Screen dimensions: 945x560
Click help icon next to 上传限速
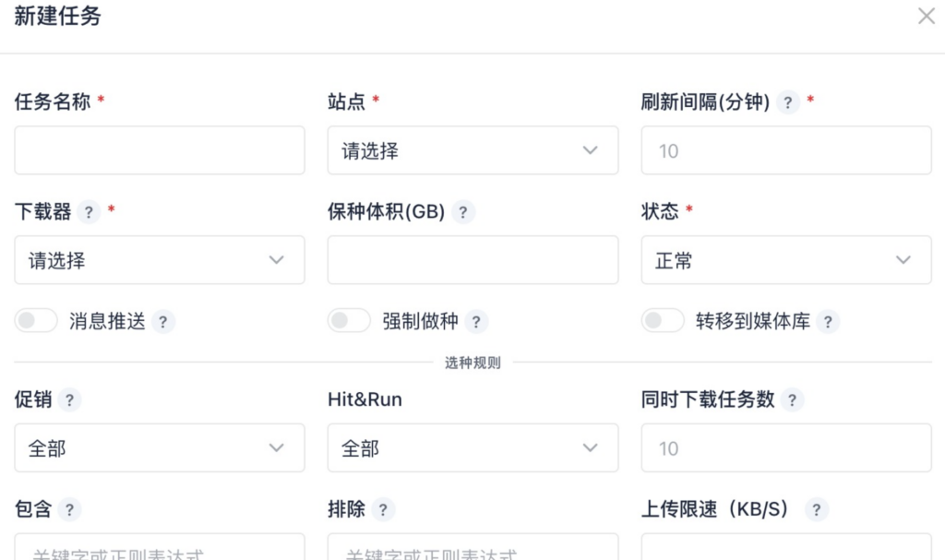(x=816, y=509)
